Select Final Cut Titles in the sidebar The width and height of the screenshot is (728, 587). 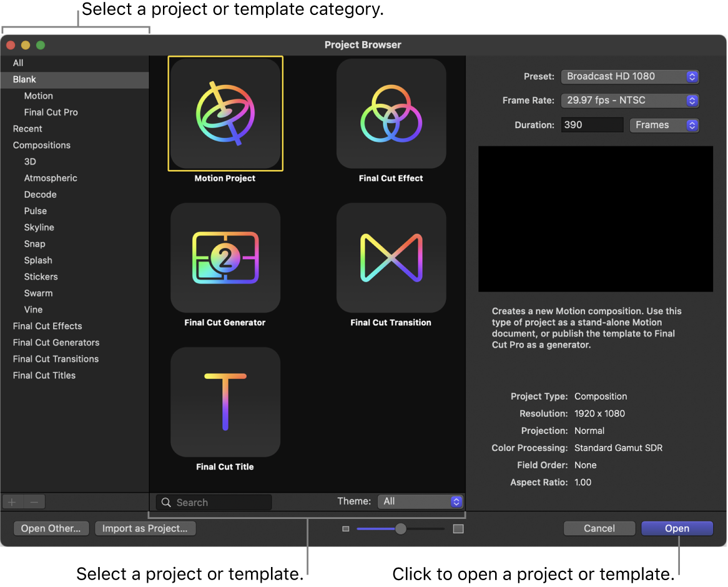[x=44, y=375]
